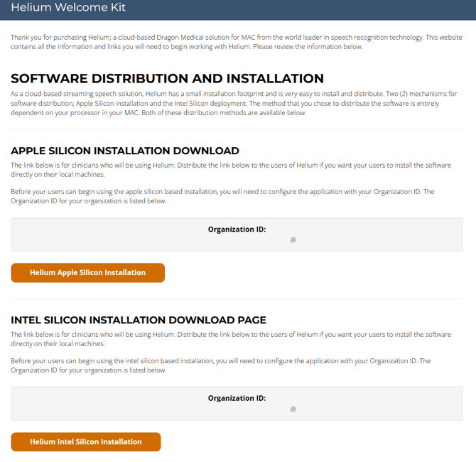Screen dimensions: 476x462
Task: Click Organization ID label in Intel Silicon section
Action: (x=237, y=399)
